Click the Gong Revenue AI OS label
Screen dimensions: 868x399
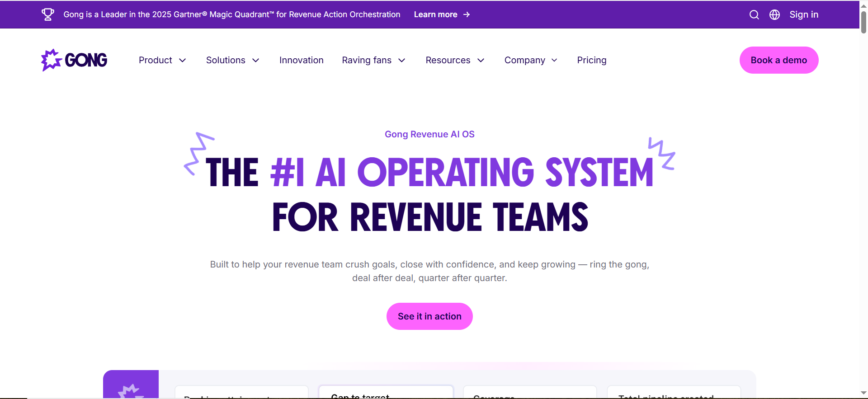click(x=429, y=134)
